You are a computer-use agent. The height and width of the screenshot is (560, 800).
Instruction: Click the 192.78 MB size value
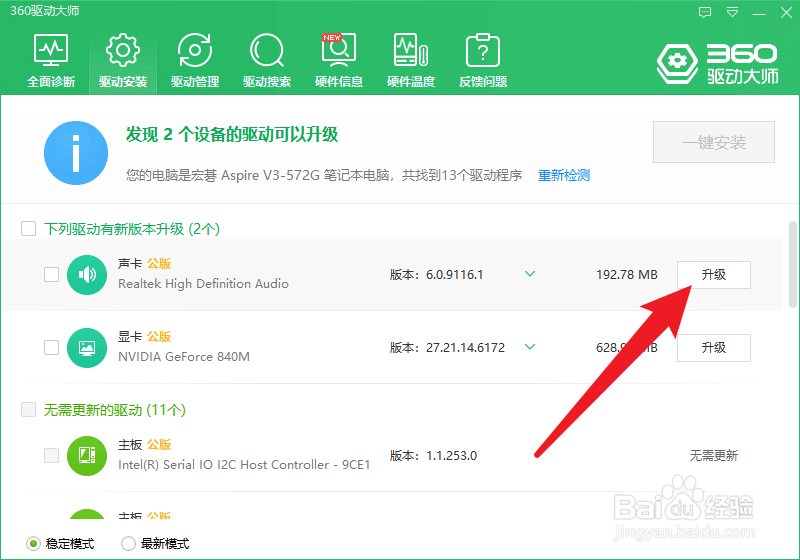627,275
